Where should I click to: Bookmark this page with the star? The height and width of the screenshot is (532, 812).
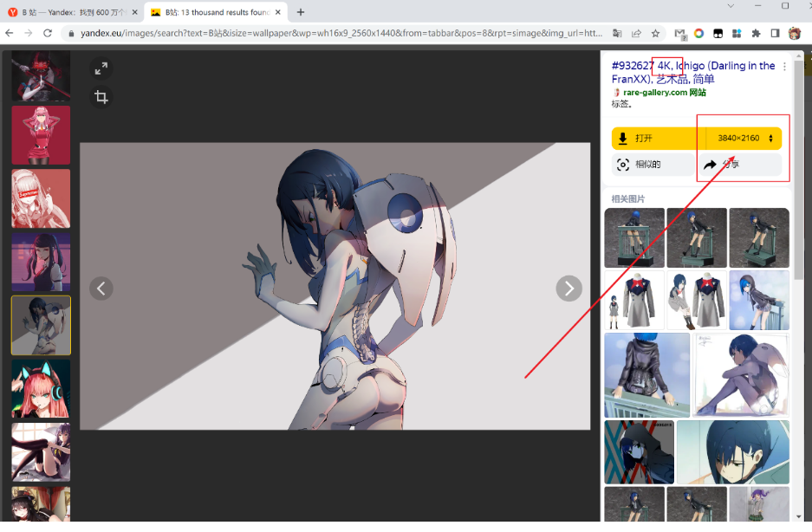pyautogui.click(x=656, y=34)
